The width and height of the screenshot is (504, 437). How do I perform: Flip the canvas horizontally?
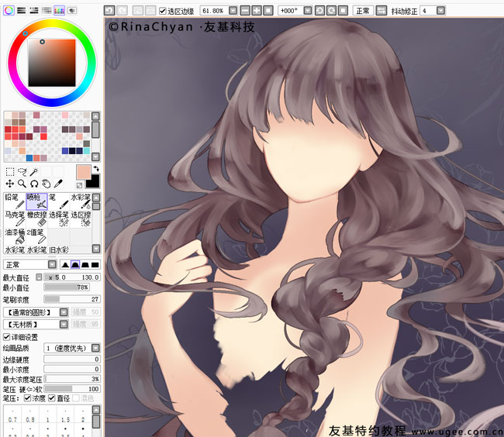381,11
